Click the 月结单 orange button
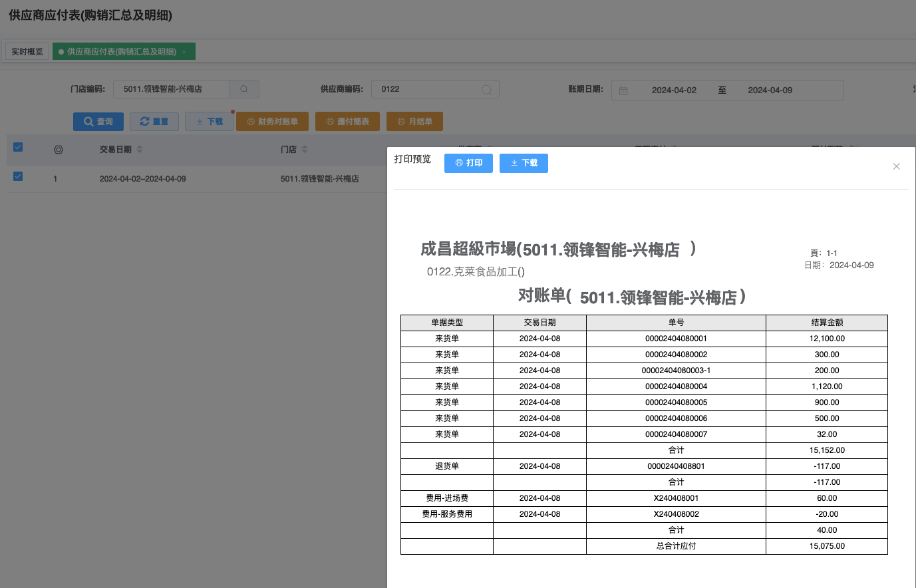The image size is (916, 588). 414,122
